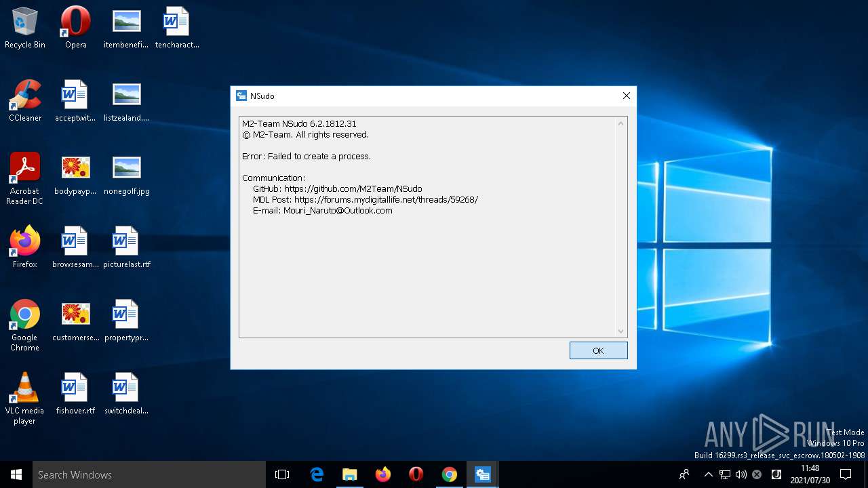Show hidden system tray icons
This screenshot has height=488, width=868.
pyautogui.click(x=709, y=474)
